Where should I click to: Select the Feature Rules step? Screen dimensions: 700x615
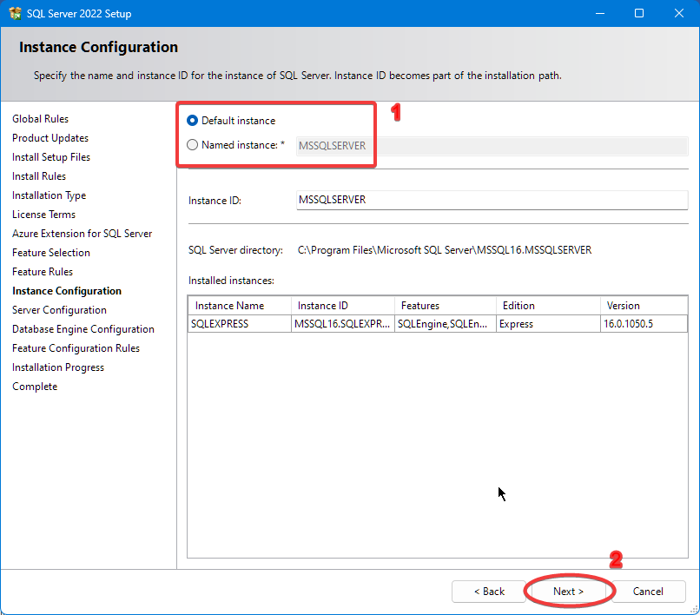(x=43, y=272)
